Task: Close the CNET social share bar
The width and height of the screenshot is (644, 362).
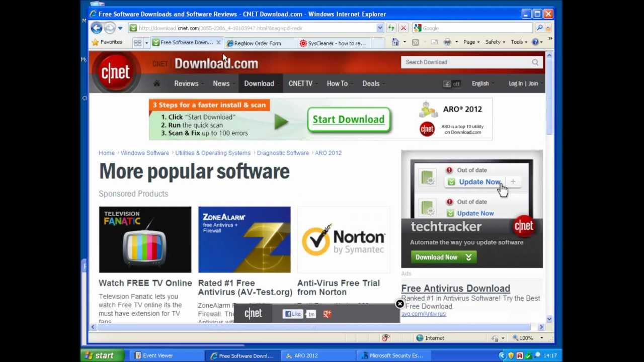Action: pos(399,304)
